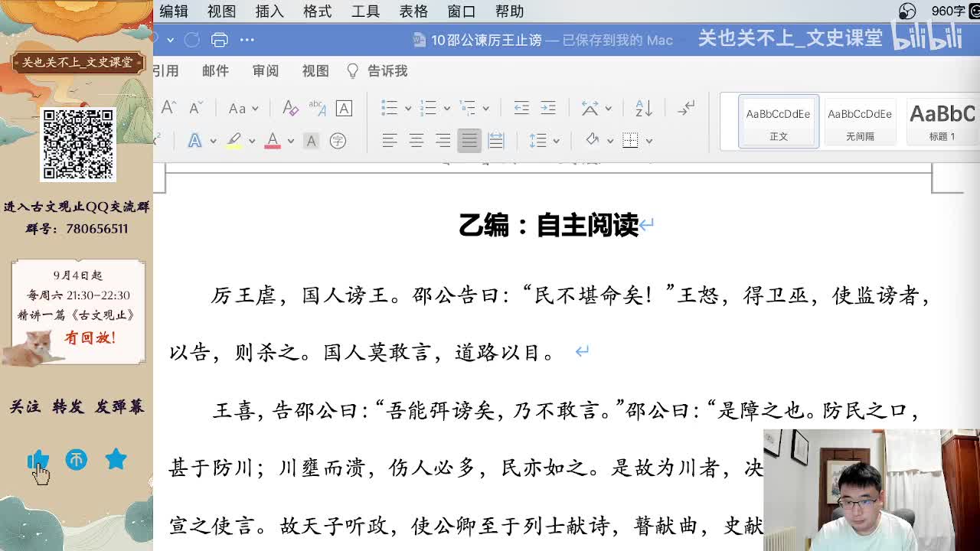
Task: Select the 标题 1 style
Action: tap(942, 122)
